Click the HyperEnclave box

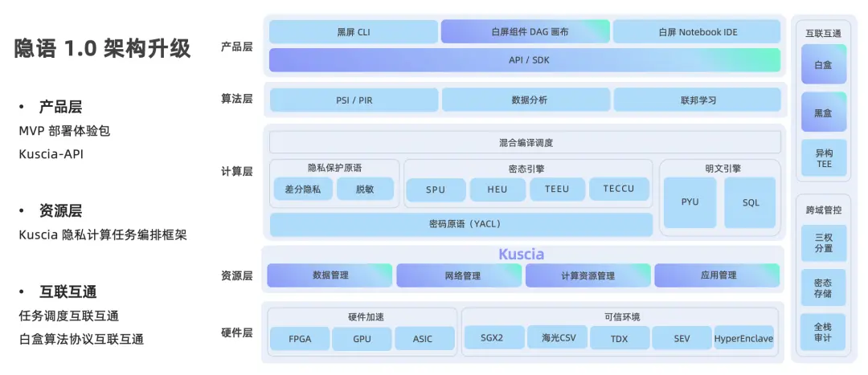(x=743, y=339)
